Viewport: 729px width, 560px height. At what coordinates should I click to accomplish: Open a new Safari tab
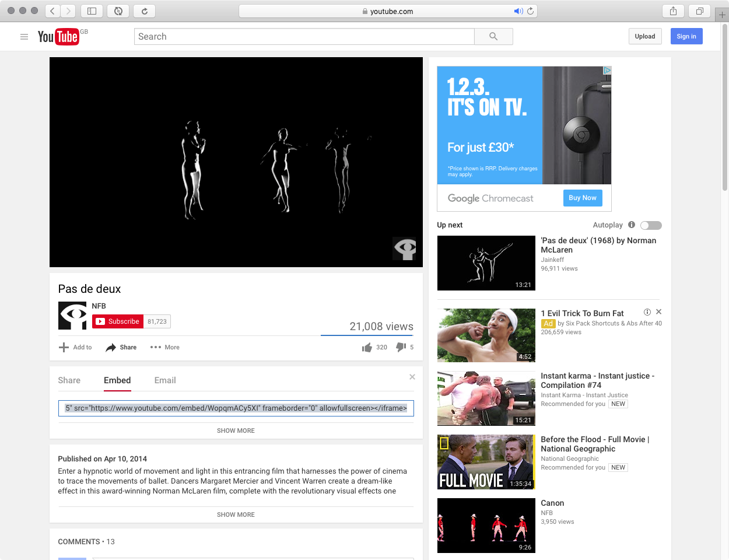(x=722, y=15)
